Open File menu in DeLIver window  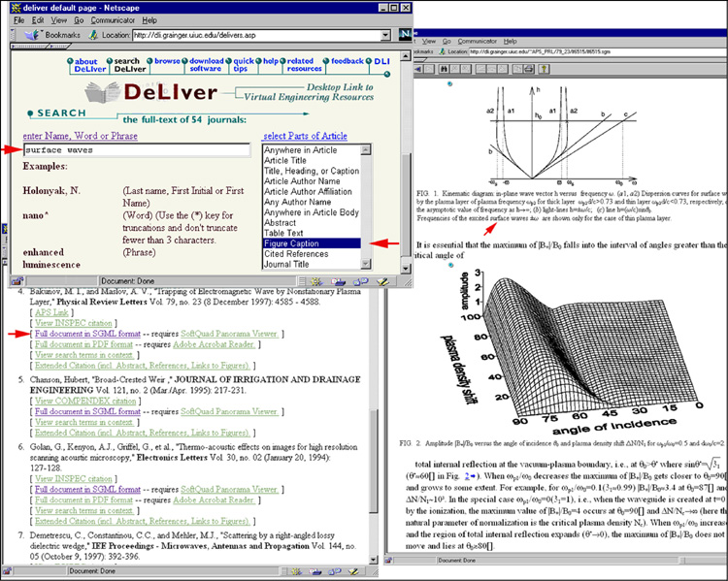coord(19,20)
